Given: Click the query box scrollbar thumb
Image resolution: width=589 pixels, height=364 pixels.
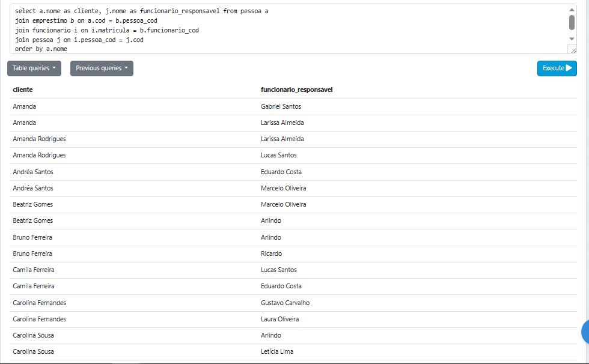Looking at the screenshot, I should (572, 22).
